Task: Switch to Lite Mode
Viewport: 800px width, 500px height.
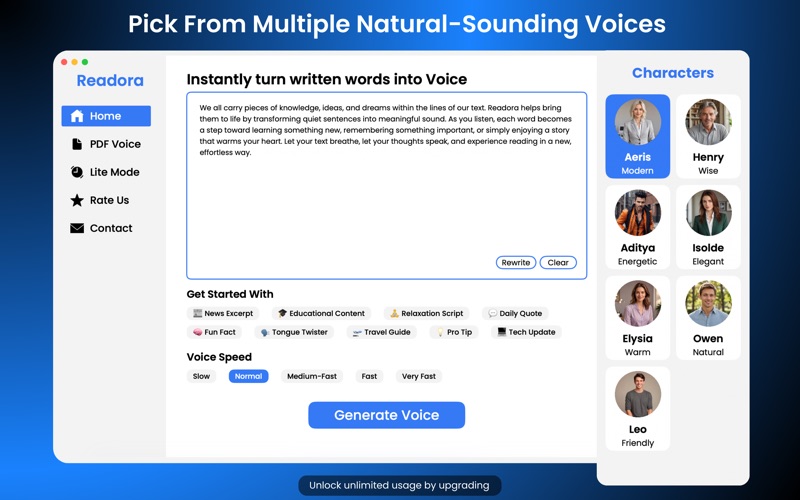Action: (x=106, y=172)
